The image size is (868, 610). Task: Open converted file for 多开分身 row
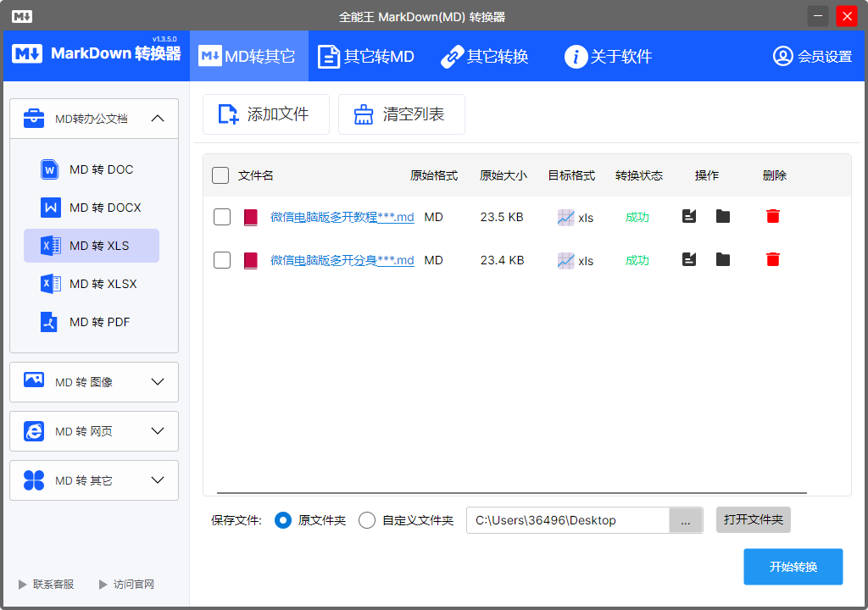(689, 259)
